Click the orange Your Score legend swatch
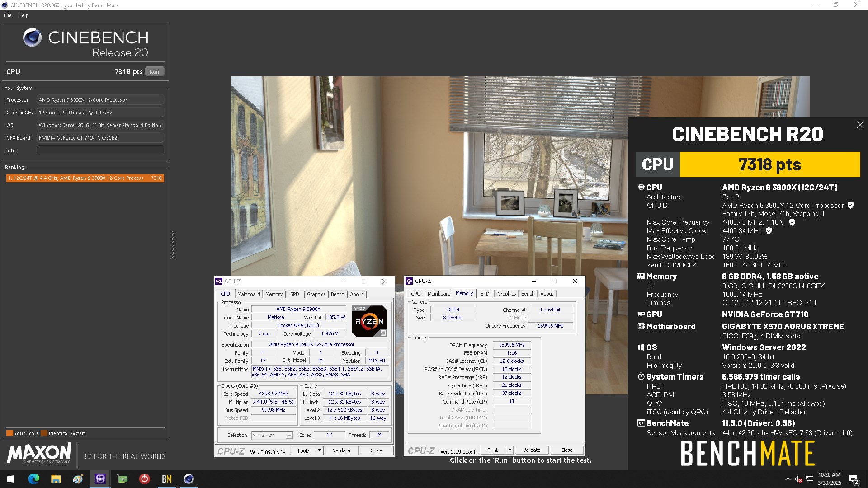The image size is (868, 488). (x=9, y=433)
